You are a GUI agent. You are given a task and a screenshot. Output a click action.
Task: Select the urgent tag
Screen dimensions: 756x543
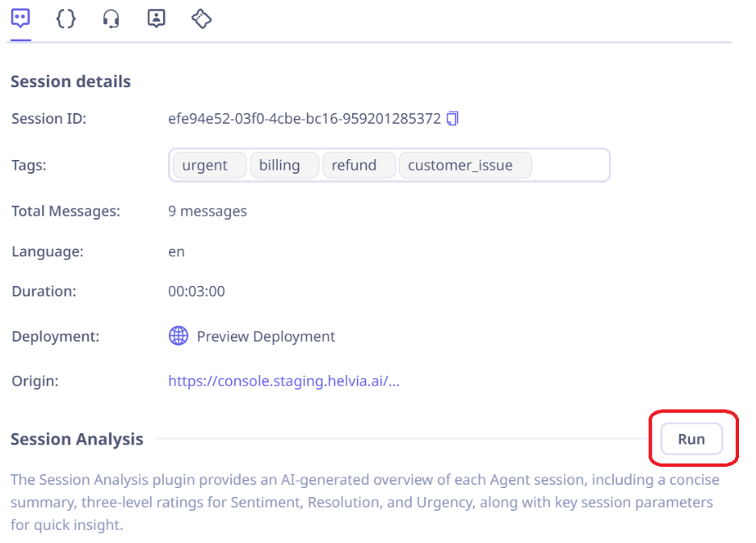click(204, 166)
